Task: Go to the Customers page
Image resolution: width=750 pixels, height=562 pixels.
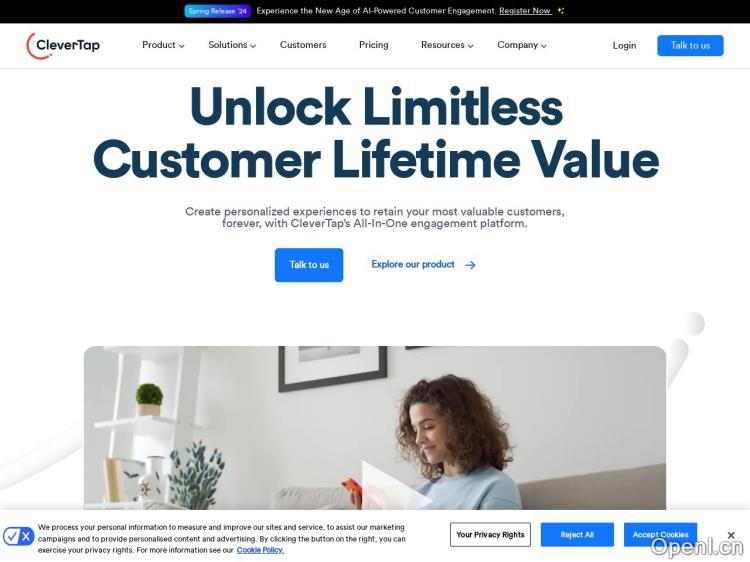Action: tap(303, 45)
